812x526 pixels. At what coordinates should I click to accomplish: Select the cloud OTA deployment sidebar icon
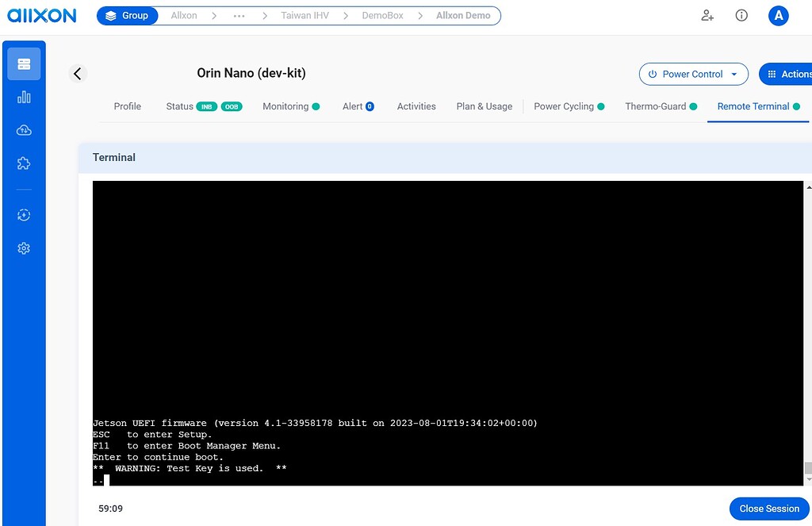coord(24,130)
